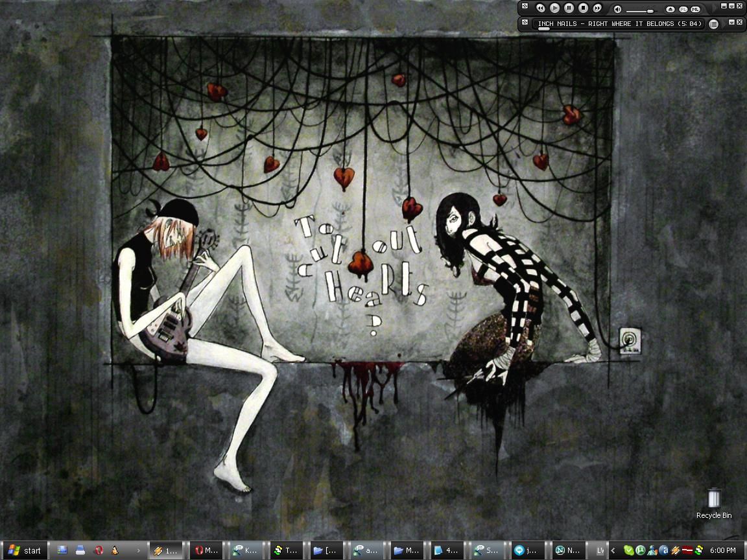Switch to blue chat bubble taskbar button j...
This screenshot has width=747, height=560.
coord(527,550)
